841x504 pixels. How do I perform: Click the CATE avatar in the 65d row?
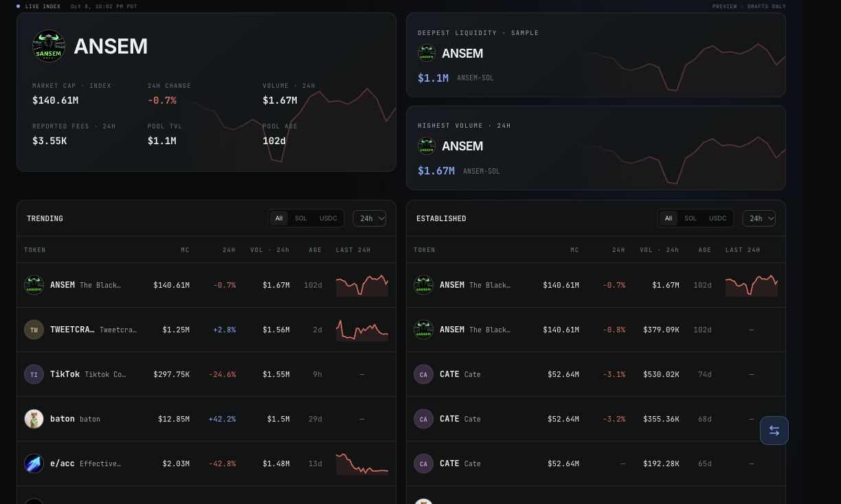[423, 463]
